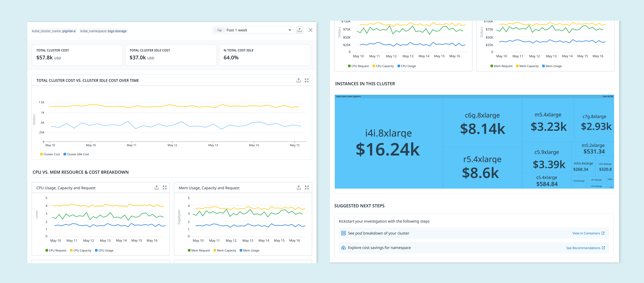
Task: Select the i4i.8xlarge treemap tile
Action: 388,143
